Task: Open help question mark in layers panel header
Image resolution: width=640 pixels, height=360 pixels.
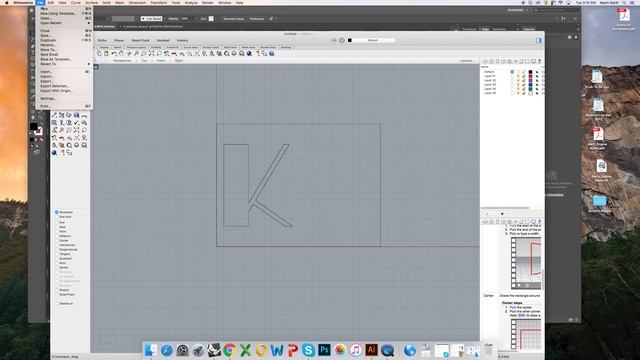Action: pos(539,61)
